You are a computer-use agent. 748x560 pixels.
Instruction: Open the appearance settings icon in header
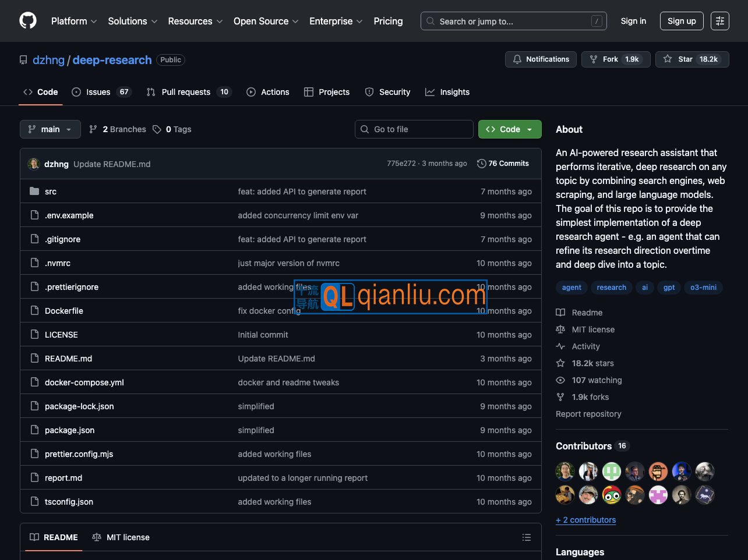point(719,21)
